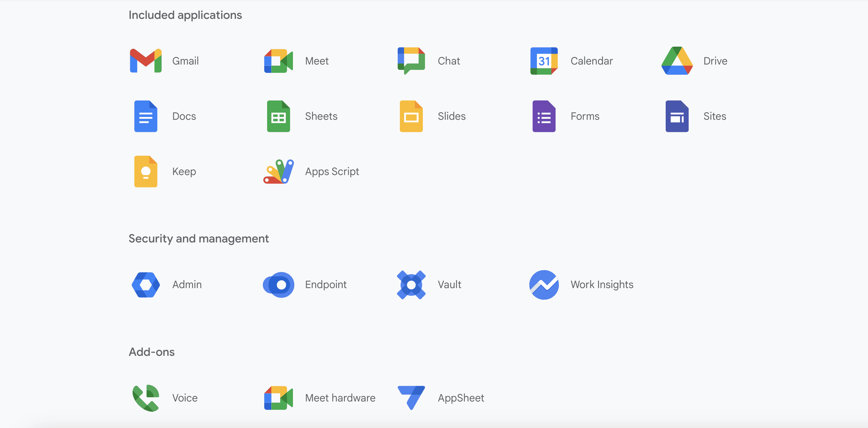Click the Included applications heading
The width and height of the screenshot is (868, 428).
(185, 15)
